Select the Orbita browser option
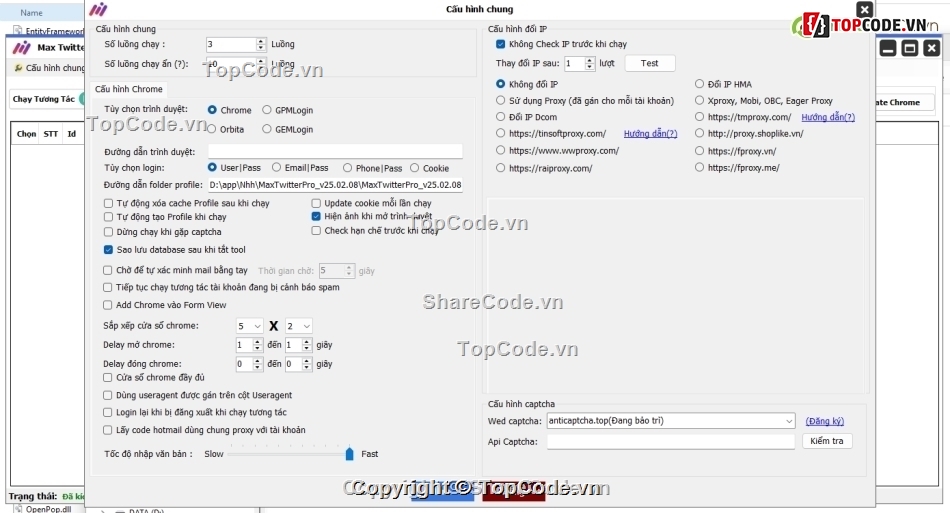The image size is (950, 513). click(212, 129)
